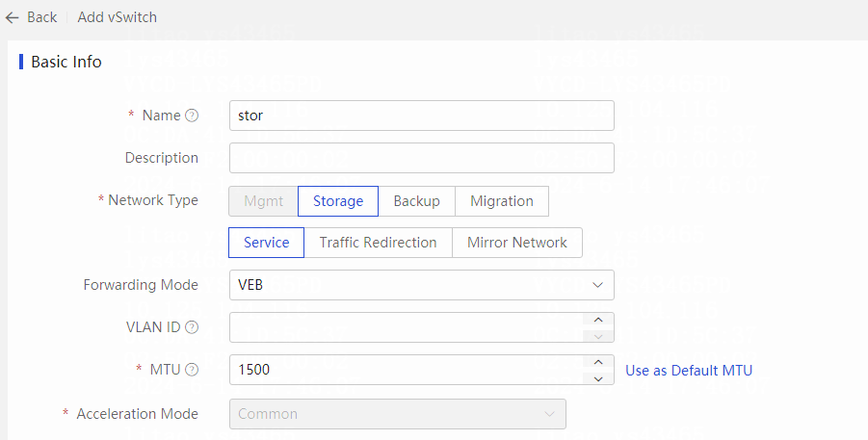
Task: Click the Use as Default MTU link
Action: pyautogui.click(x=689, y=371)
